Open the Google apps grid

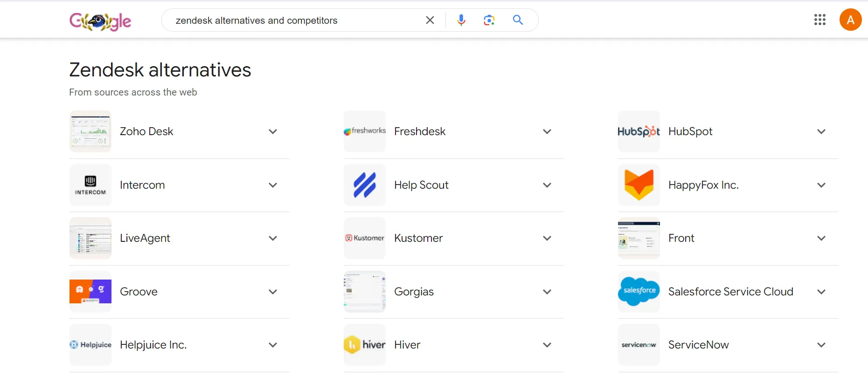pos(820,20)
